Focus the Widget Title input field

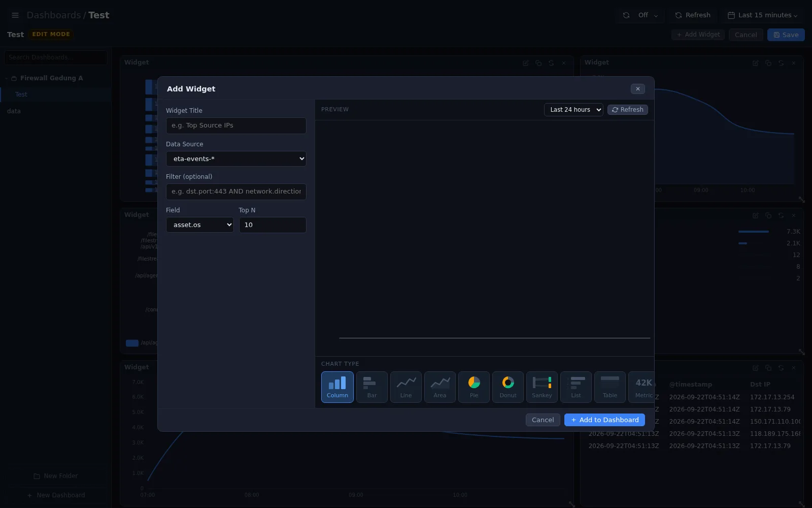point(236,125)
